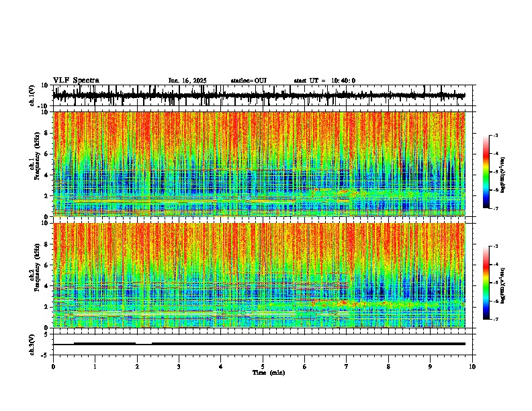Click the -10 tick label on ch.1(V) waveform axis
This screenshot has height=411, width=532.
44,105
